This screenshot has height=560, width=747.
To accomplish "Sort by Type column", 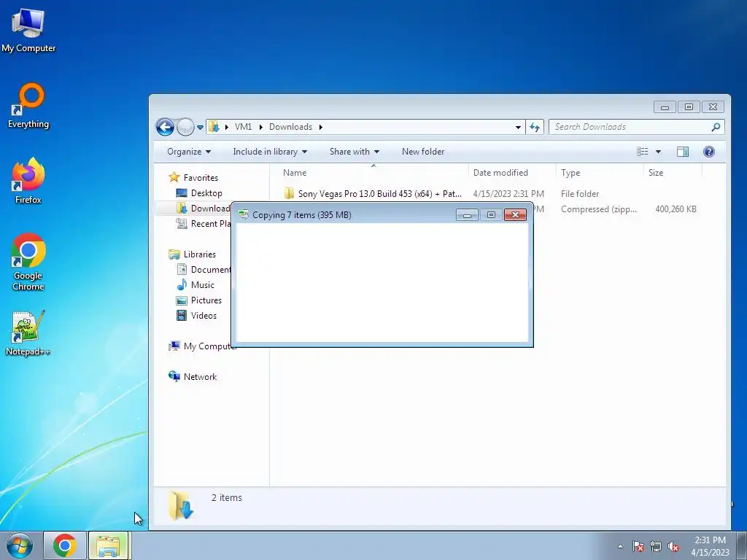I will point(600,173).
